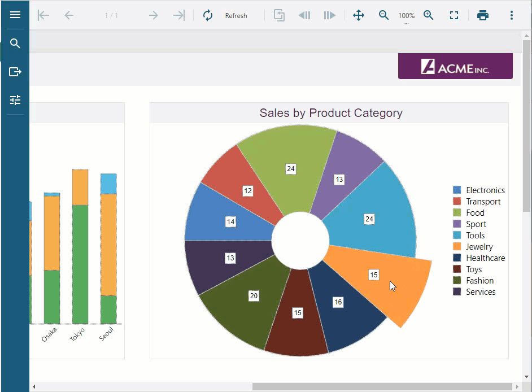
Task: Click the page number field 1 / 1
Action: 111,16
